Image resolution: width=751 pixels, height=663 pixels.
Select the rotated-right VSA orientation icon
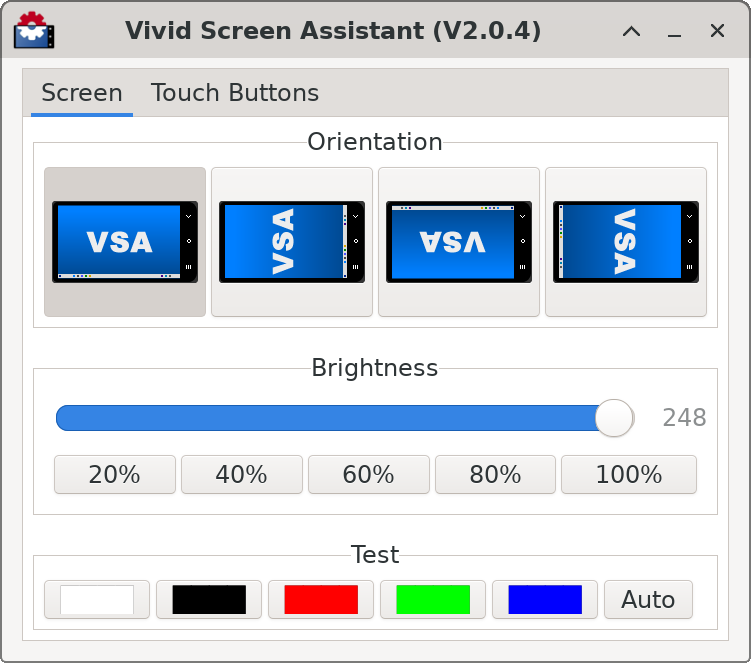(x=626, y=242)
